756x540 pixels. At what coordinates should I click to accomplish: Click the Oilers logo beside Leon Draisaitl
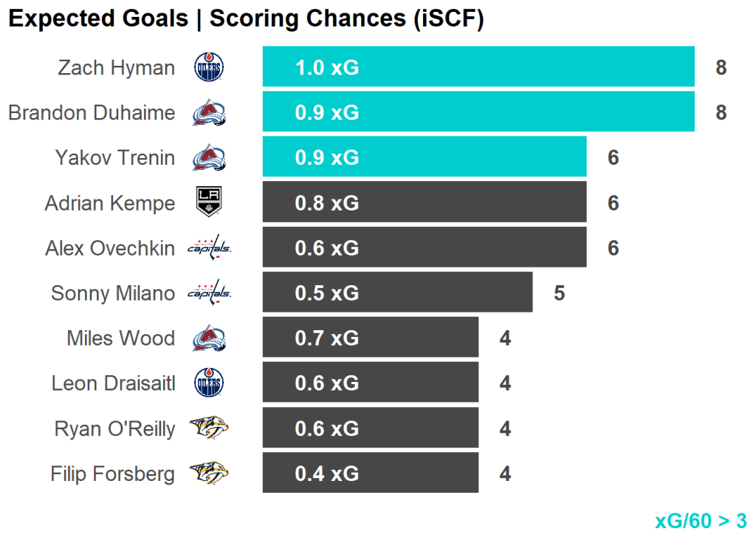coord(209,383)
